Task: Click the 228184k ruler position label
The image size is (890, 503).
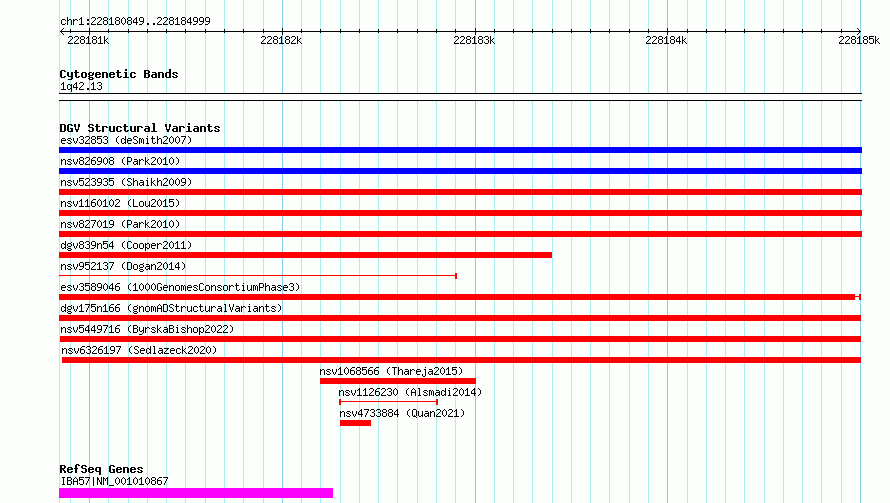Action: click(666, 40)
